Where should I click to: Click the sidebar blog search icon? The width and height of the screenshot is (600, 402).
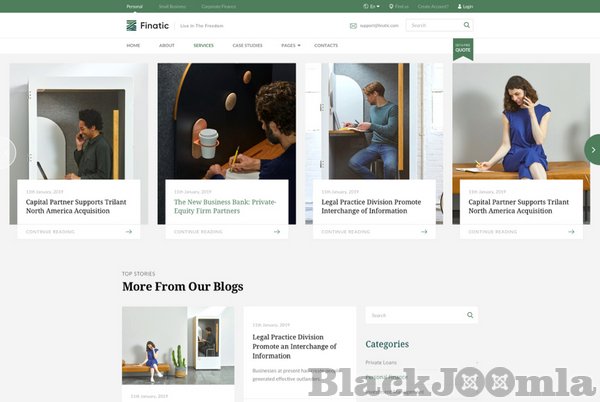pos(470,315)
